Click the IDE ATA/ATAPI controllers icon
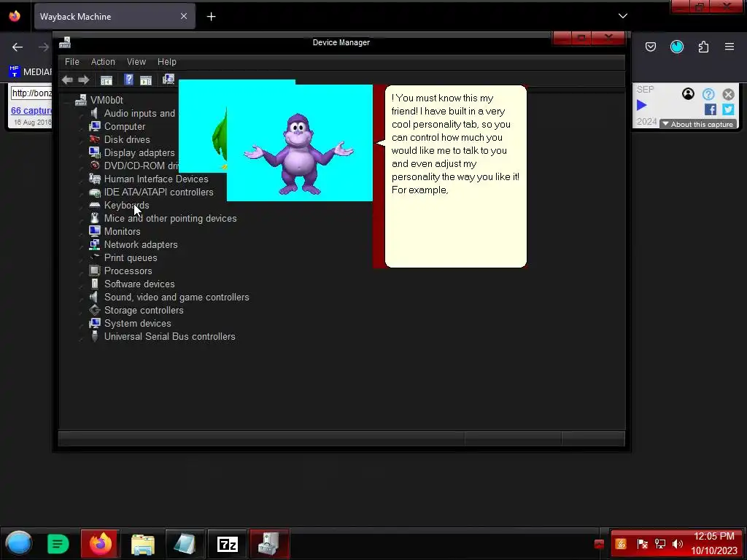Viewport: 747px width, 560px height. coord(94,192)
